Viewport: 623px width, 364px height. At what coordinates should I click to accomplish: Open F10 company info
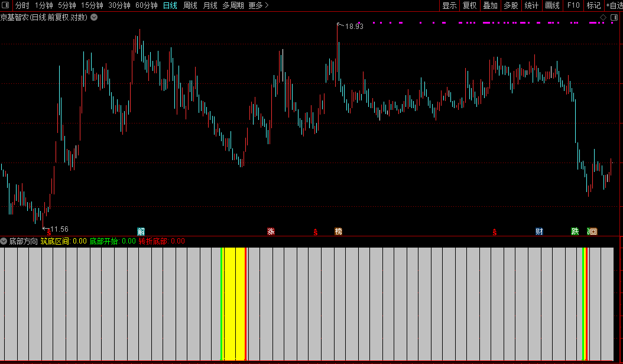tap(573, 5)
